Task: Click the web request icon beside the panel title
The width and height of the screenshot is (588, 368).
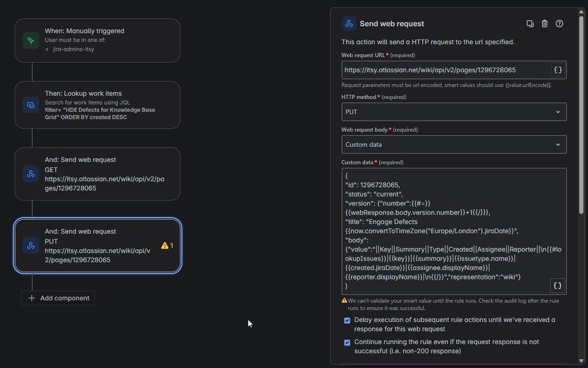Action: (x=348, y=24)
